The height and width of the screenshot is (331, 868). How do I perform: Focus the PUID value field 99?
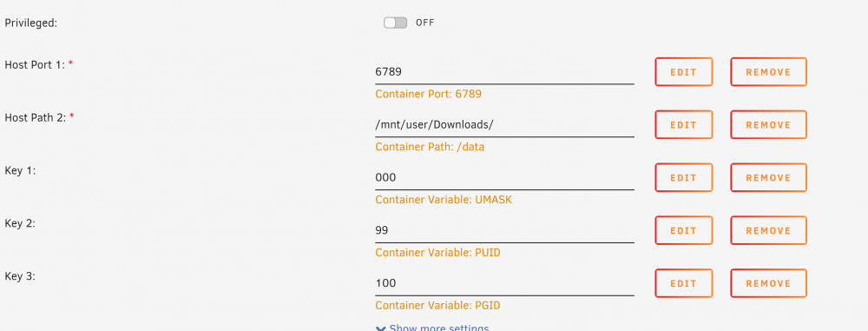pos(504,230)
